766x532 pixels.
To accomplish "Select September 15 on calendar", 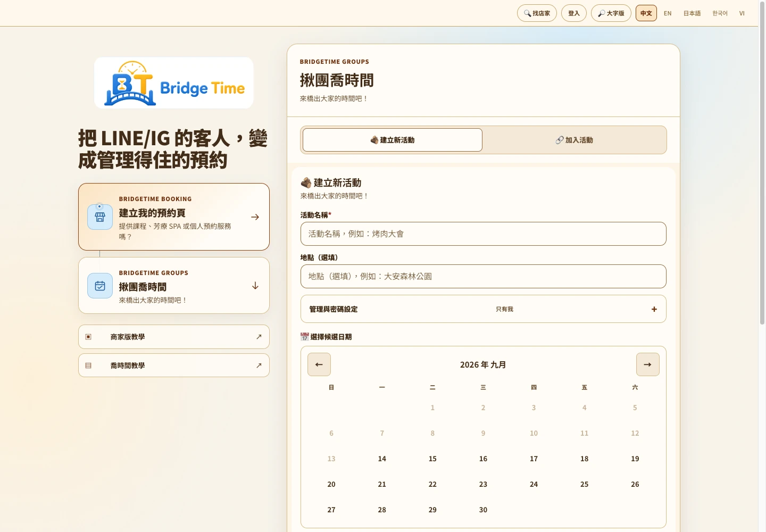I will tap(432, 459).
